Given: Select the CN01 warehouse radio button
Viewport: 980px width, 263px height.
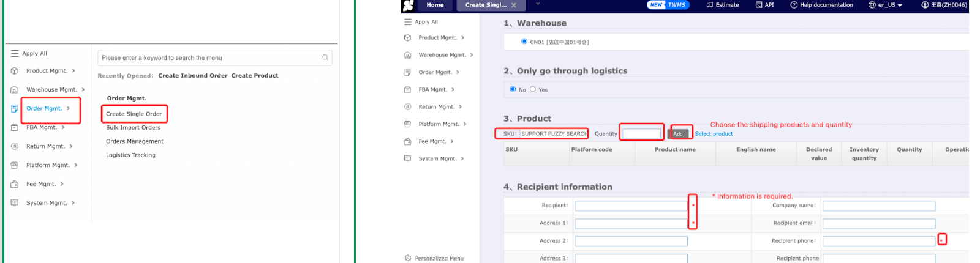Looking at the screenshot, I should 524,42.
